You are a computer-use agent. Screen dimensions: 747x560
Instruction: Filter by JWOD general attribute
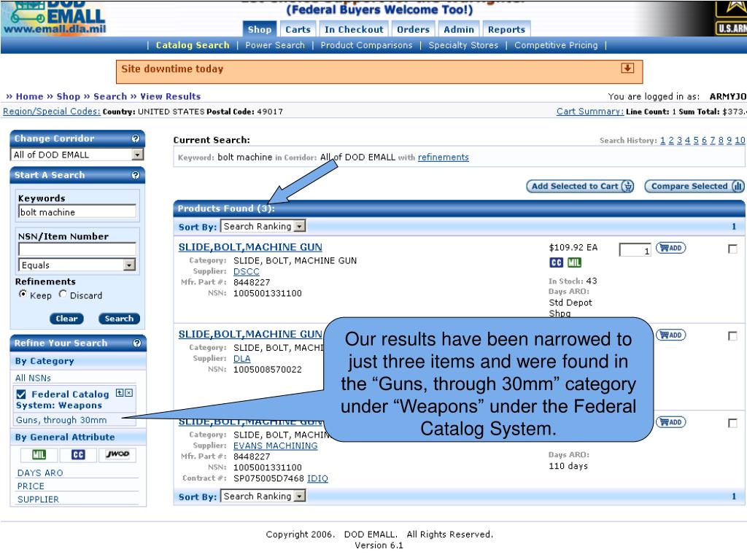pyautogui.click(x=117, y=455)
